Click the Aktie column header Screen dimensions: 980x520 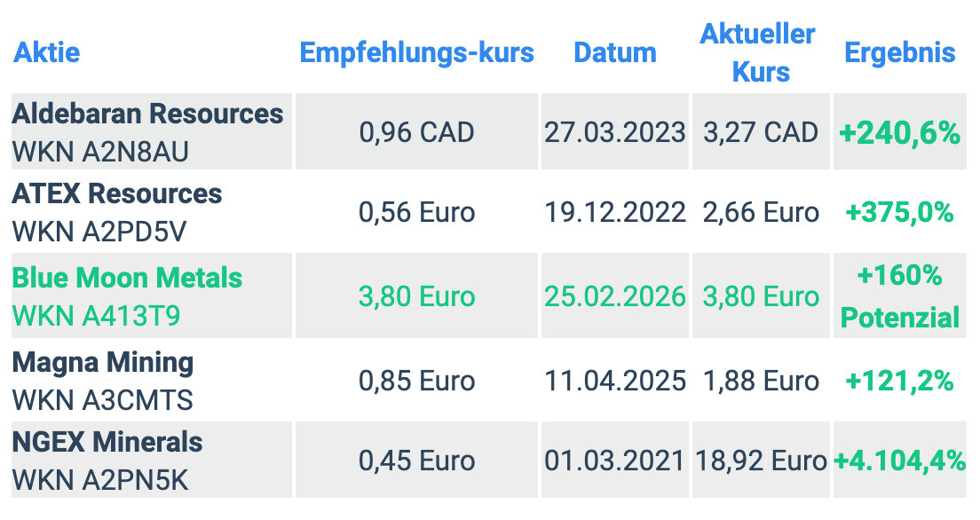point(46,52)
